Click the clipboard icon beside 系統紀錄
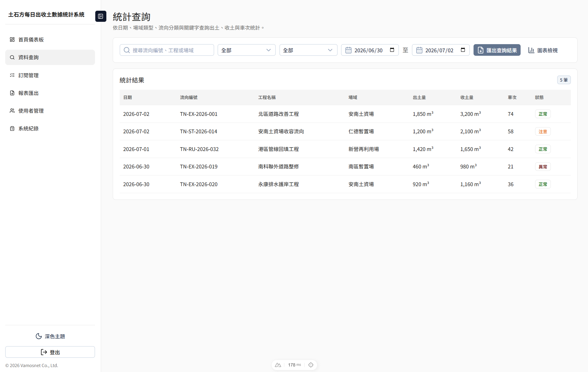Viewport: 588px width, 372px height. (x=12, y=128)
